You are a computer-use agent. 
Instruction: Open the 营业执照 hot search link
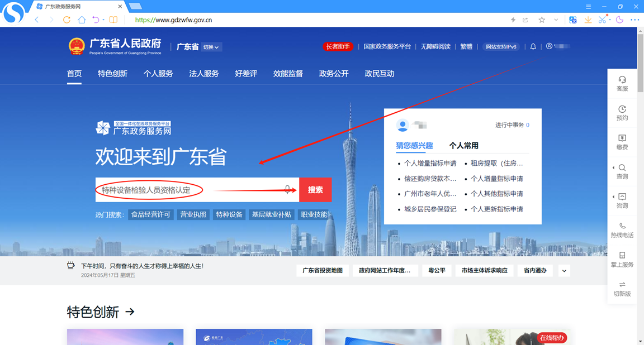point(192,214)
